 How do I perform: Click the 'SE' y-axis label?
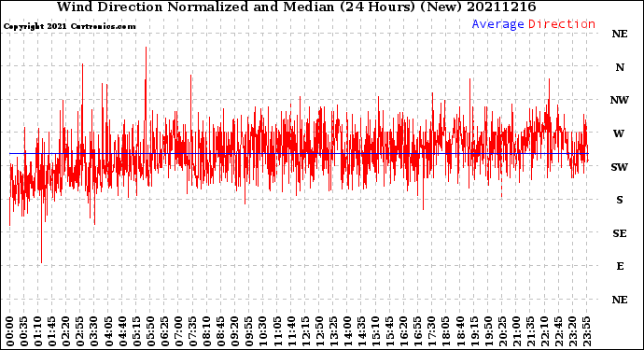[620, 233]
